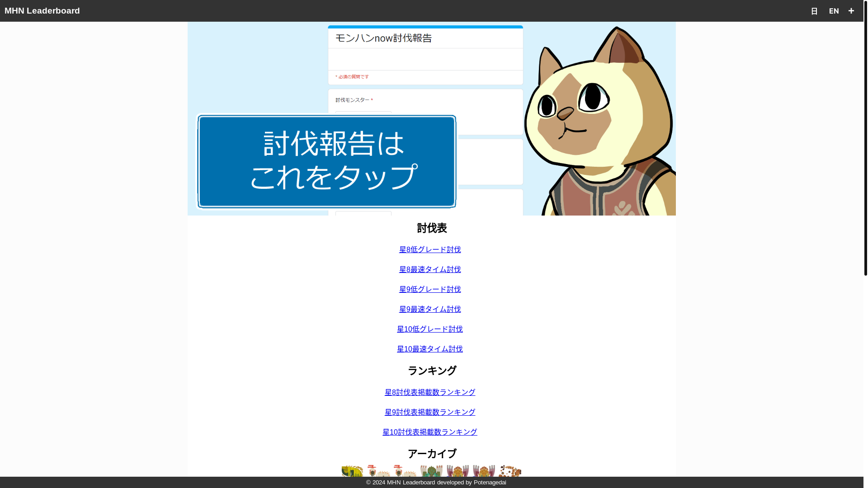This screenshot has height=488, width=868.
Task: Open 星9最速タイム討伐 table link
Action: click(x=430, y=309)
